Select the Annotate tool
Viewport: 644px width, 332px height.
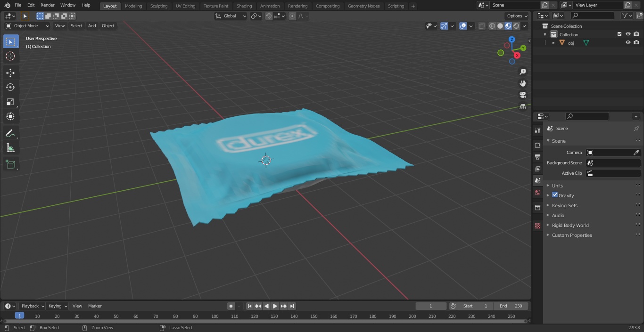click(x=10, y=134)
